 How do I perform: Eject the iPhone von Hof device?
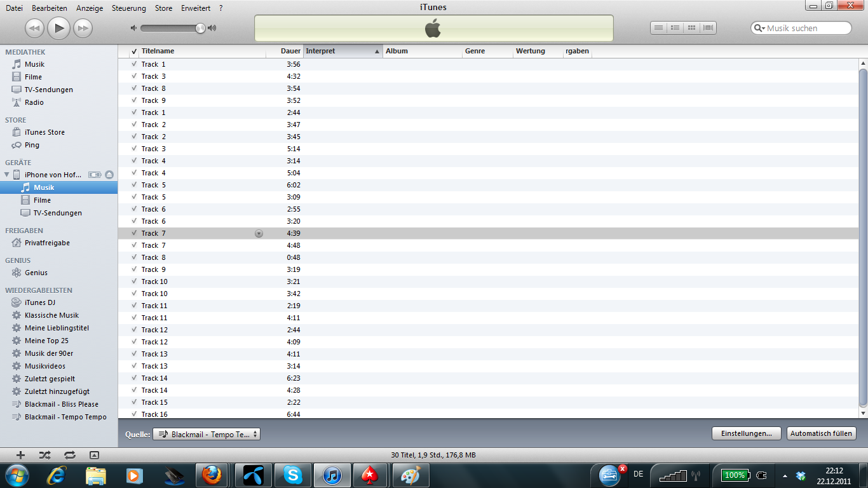(x=109, y=175)
